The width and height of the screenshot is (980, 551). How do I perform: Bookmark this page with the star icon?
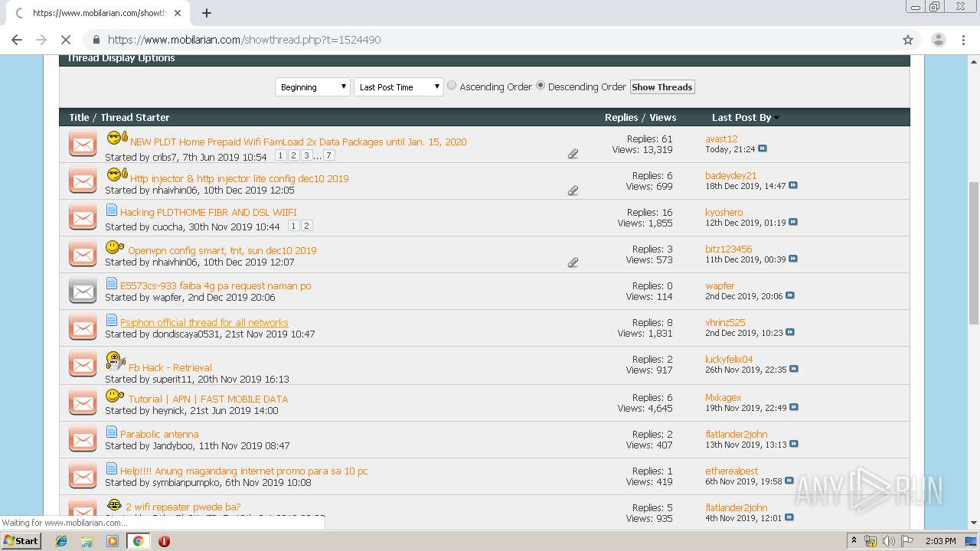[x=908, y=40]
